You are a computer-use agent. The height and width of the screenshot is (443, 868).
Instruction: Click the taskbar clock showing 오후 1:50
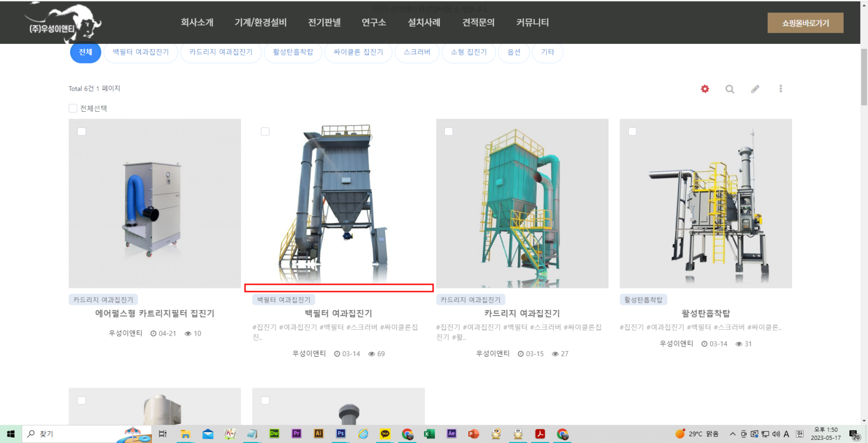(826, 434)
